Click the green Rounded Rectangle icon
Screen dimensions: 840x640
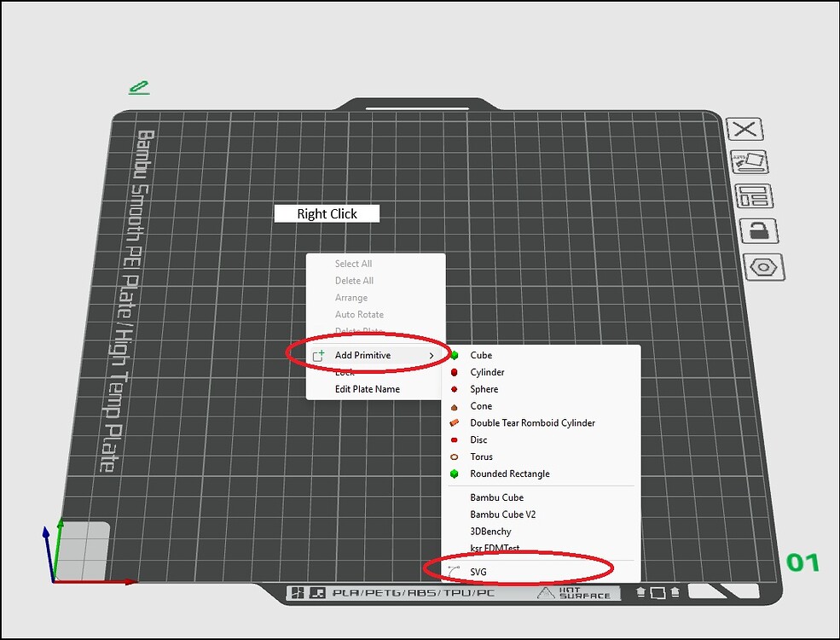[x=455, y=474]
